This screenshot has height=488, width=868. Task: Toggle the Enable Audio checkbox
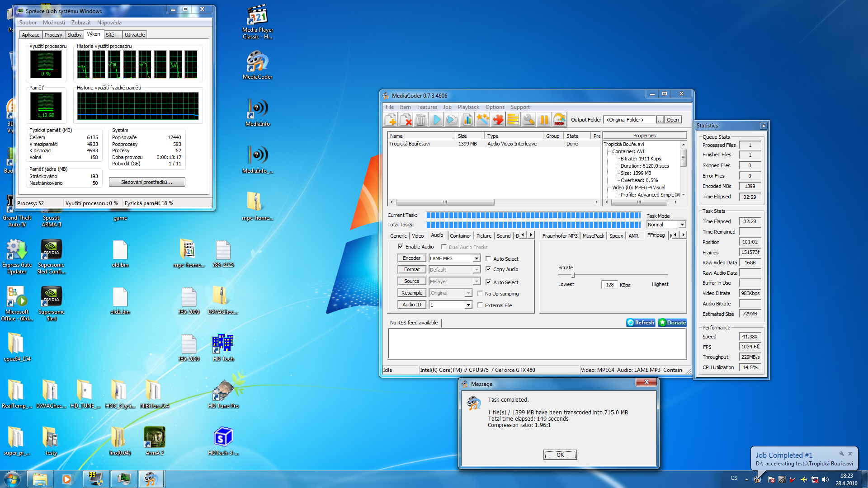(x=401, y=246)
